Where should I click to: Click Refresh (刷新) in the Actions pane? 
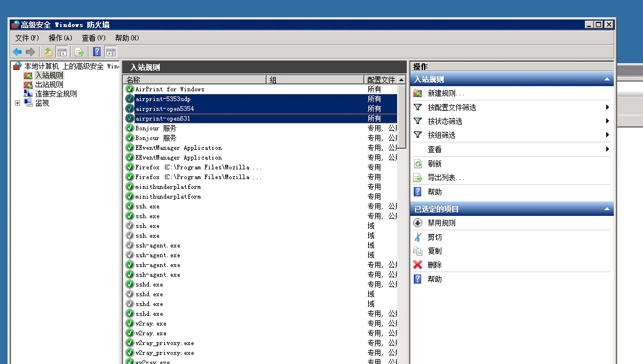[435, 164]
